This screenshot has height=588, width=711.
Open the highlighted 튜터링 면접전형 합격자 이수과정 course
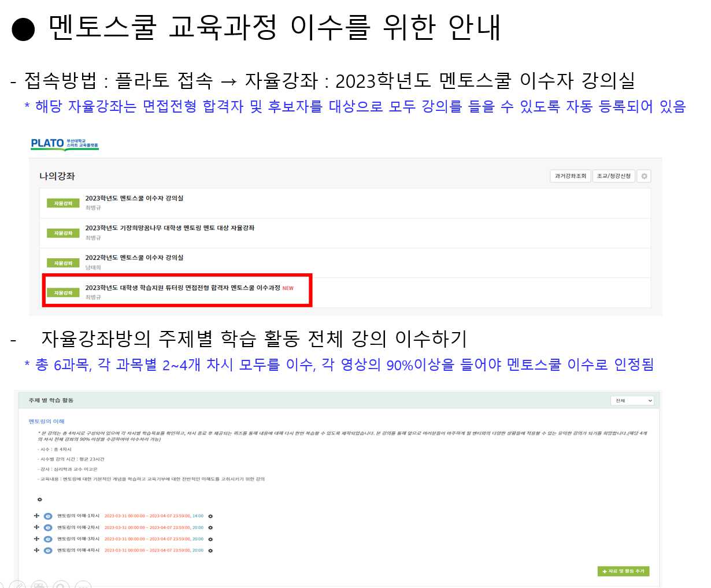tap(183, 288)
